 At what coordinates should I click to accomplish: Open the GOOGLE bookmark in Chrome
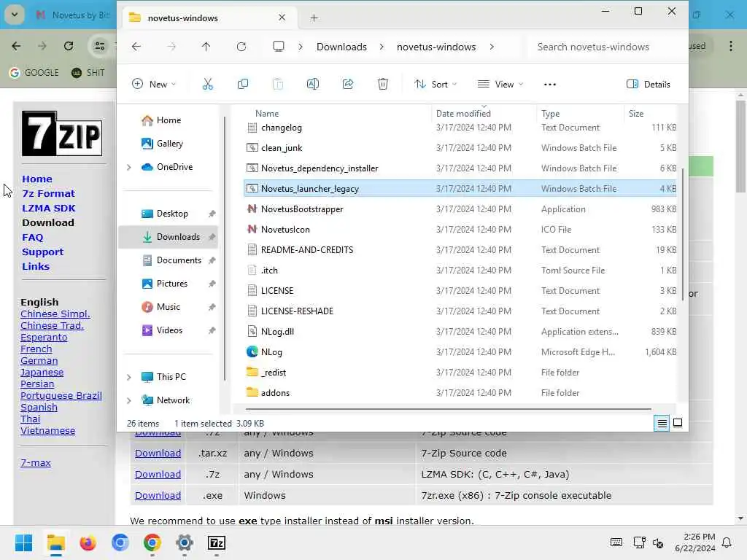(x=34, y=73)
